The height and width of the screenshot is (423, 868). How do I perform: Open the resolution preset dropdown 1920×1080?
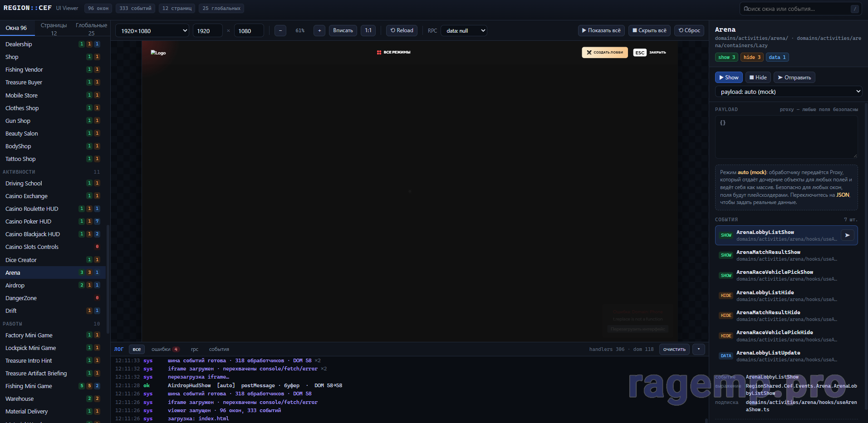(x=152, y=31)
